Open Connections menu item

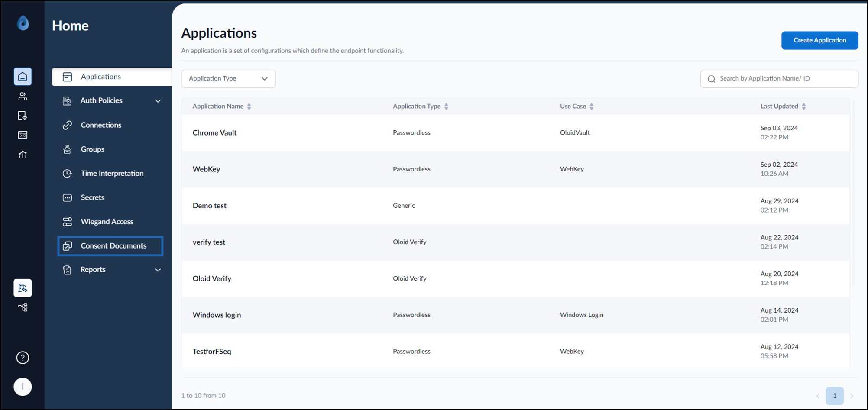[101, 125]
